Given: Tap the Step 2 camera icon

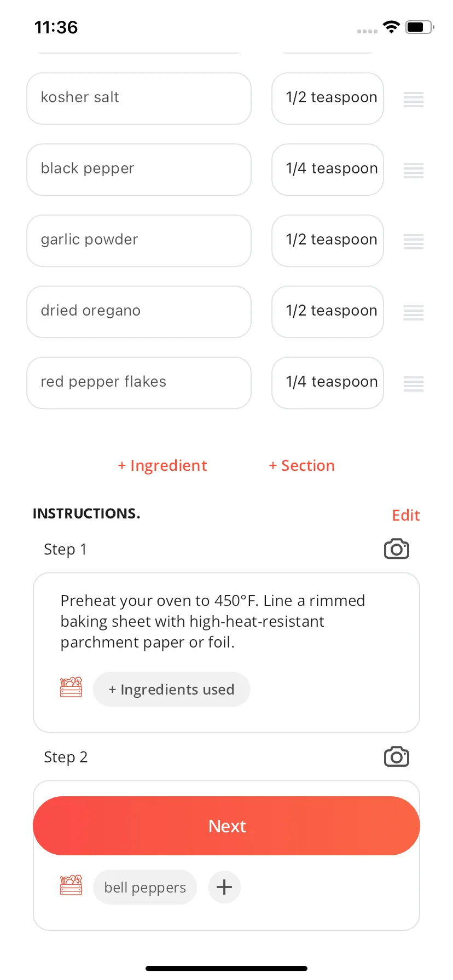Looking at the screenshot, I should tap(396, 757).
